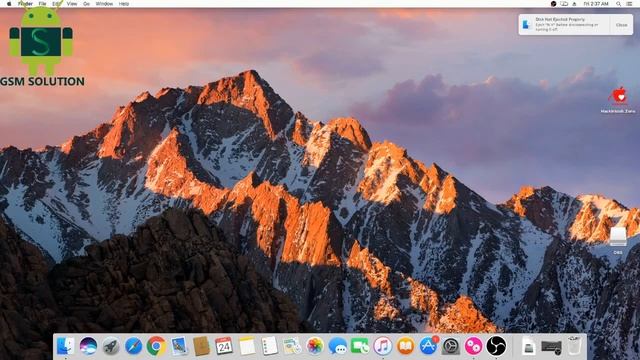This screenshot has height=360, width=640.
Task: Launch Google Chrome from Dock
Action: click(x=156, y=346)
